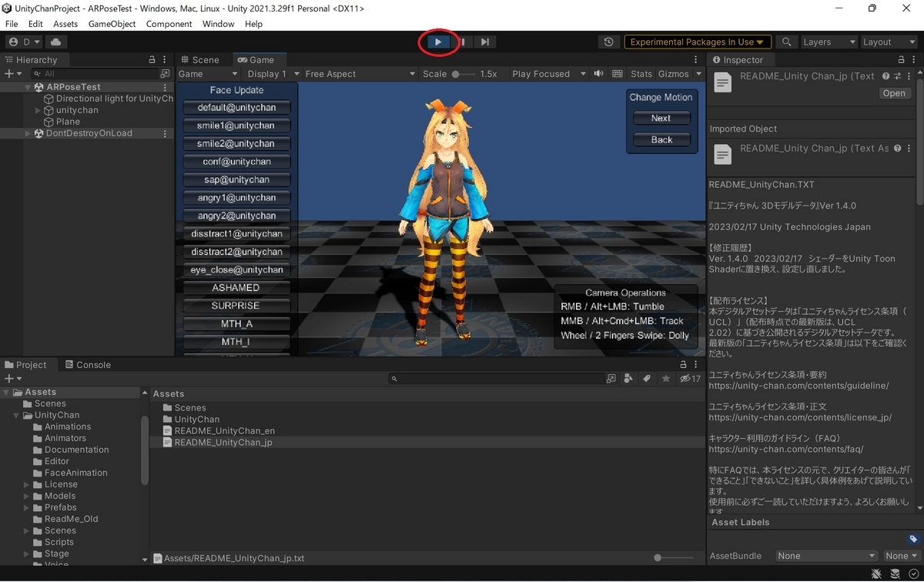Toggle hidden packages visibility eye icon

pos(690,379)
